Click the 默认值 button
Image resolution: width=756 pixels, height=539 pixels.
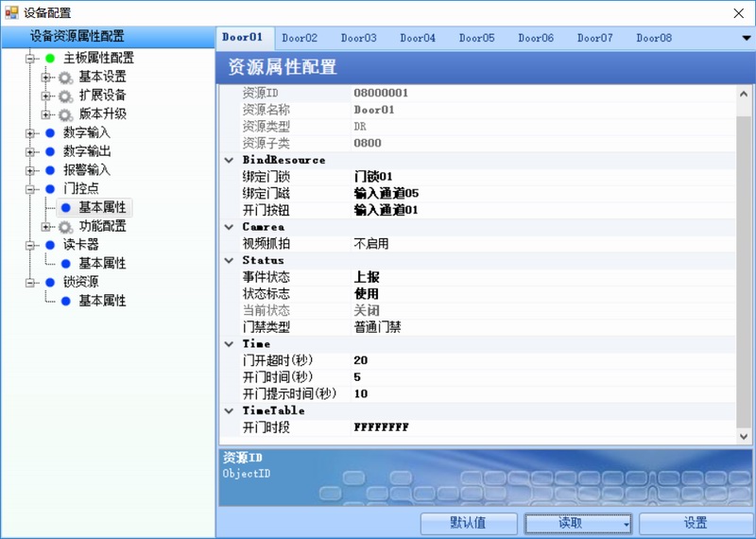pos(469,524)
